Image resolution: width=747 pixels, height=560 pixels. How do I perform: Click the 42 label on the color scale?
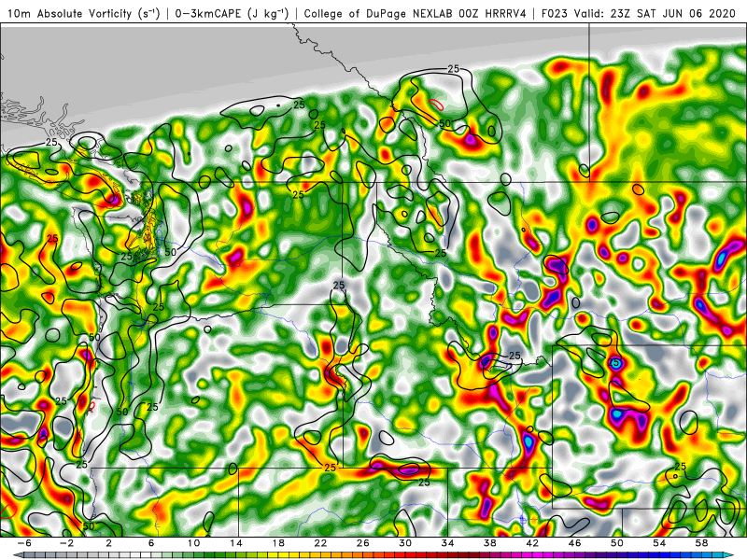pyautogui.click(x=532, y=543)
